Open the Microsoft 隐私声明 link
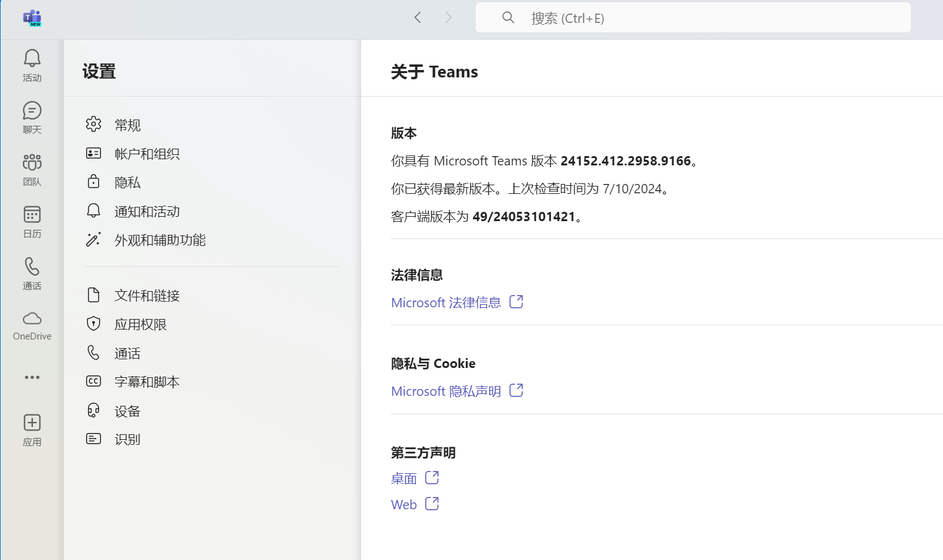The width and height of the screenshot is (943, 560). [x=446, y=391]
